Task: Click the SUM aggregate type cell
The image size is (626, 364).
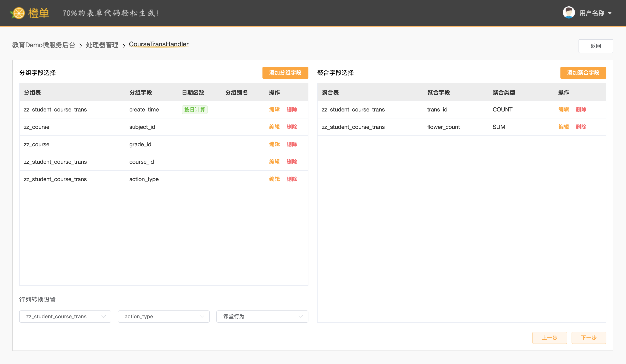Action: (499, 127)
